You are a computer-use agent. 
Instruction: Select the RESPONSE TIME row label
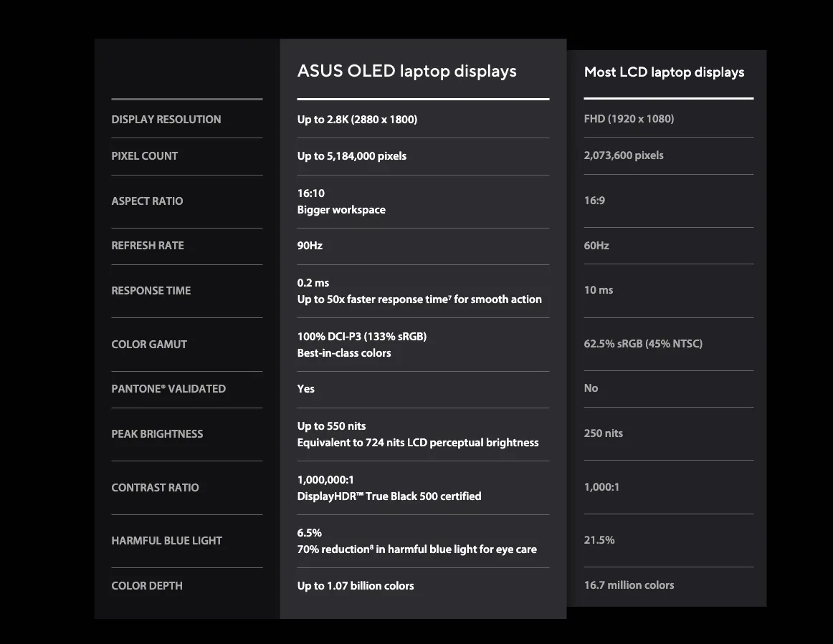pyautogui.click(x=151, y=291)
